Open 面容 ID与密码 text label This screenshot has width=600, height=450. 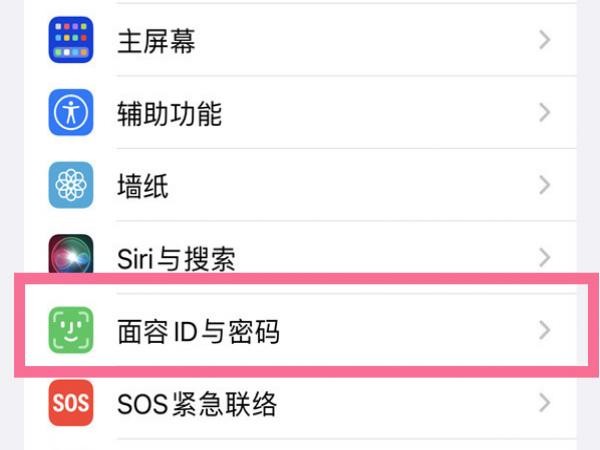[199, 332]
